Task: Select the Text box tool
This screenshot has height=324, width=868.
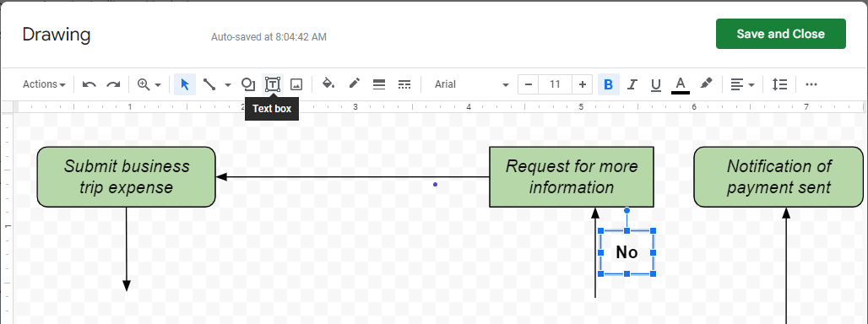Action: [273, 84]
